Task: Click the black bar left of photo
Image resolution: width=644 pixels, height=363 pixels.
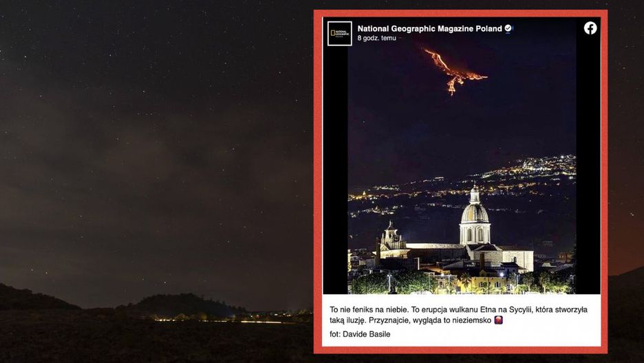Action: click(x=336, y=173)
